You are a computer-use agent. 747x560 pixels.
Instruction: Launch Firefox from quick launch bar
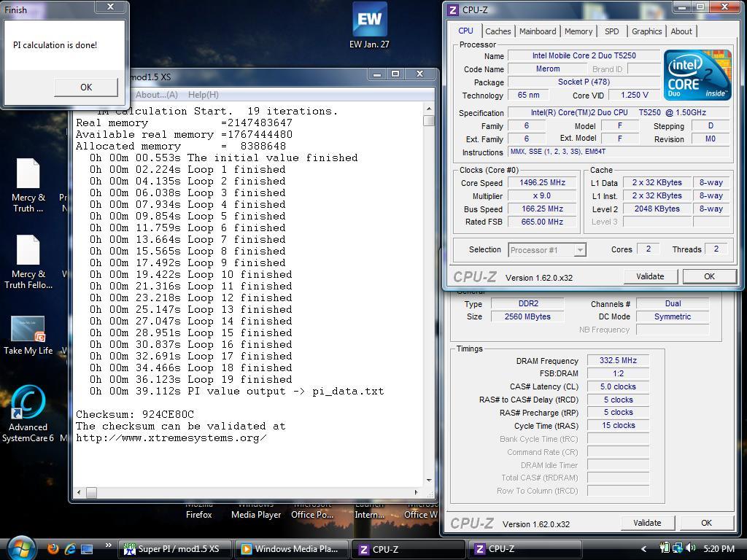(53, 549)
